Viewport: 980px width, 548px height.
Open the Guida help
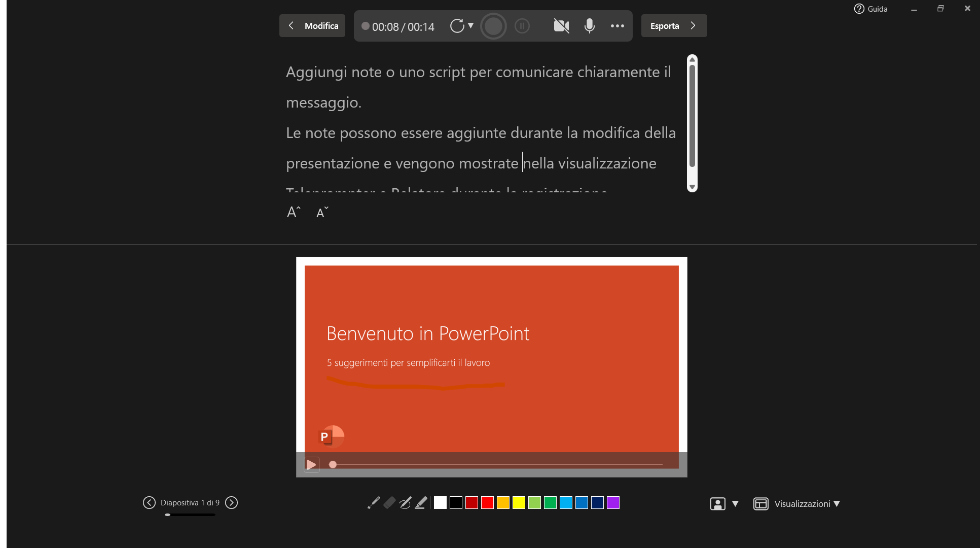click(871, 9)
